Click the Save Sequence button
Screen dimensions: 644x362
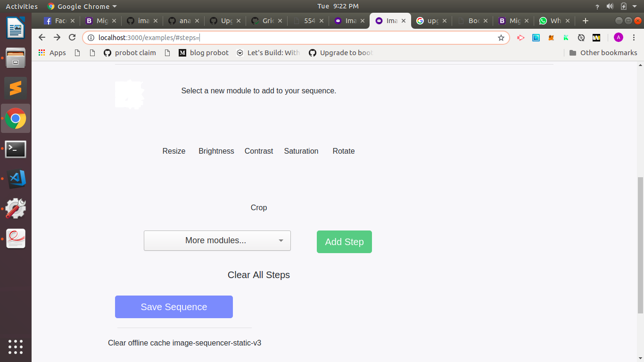pos(174,307)
